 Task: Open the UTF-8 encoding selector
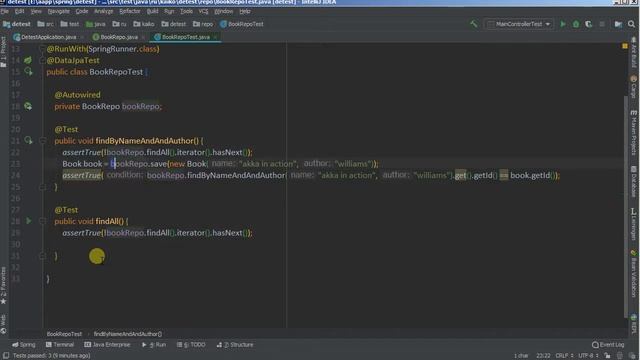[588, 356]
